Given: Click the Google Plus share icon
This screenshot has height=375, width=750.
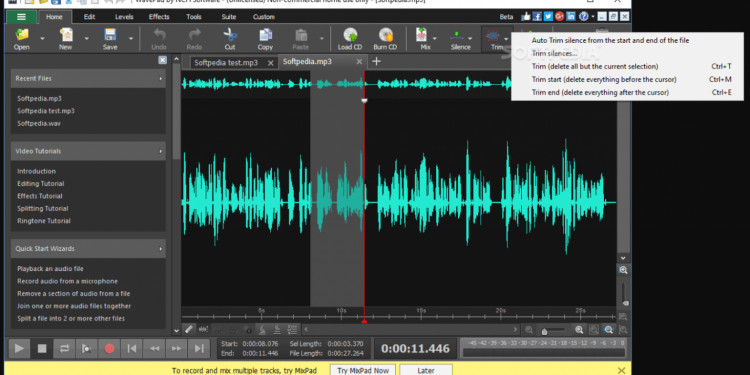Looking at the screenshot, I should click(560, 16).
